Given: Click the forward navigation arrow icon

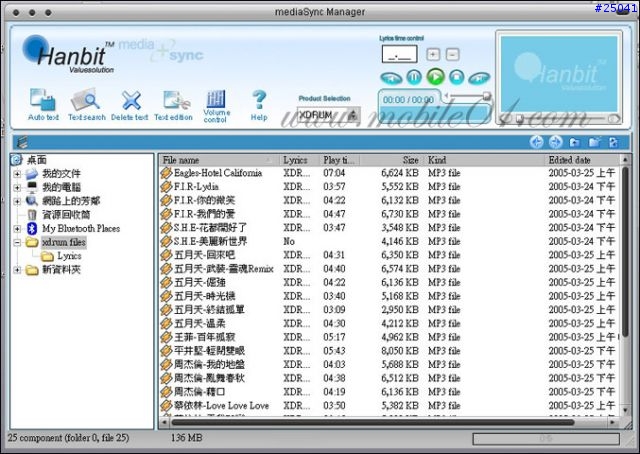Looking at the screenshot, I should click(555, 142).
